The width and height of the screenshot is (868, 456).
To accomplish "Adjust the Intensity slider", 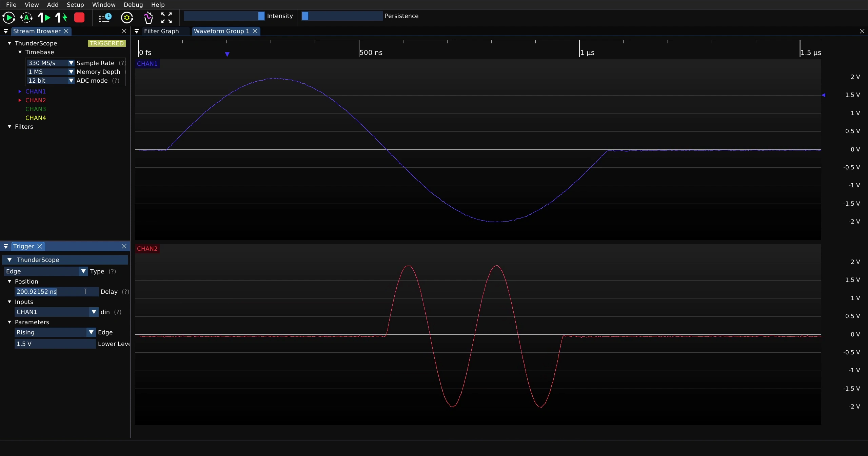I will [224, 16].
